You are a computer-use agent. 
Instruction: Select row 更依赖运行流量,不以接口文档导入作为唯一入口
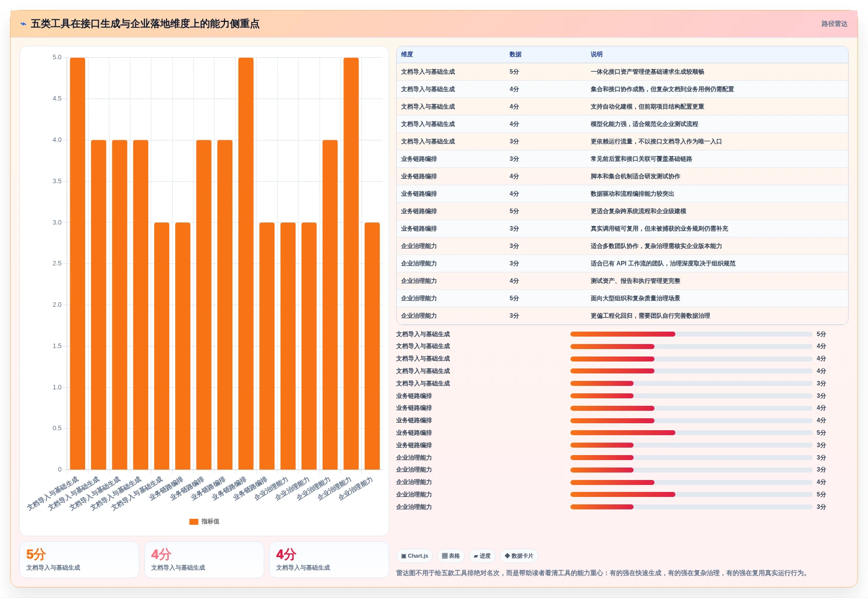(622, 142)
